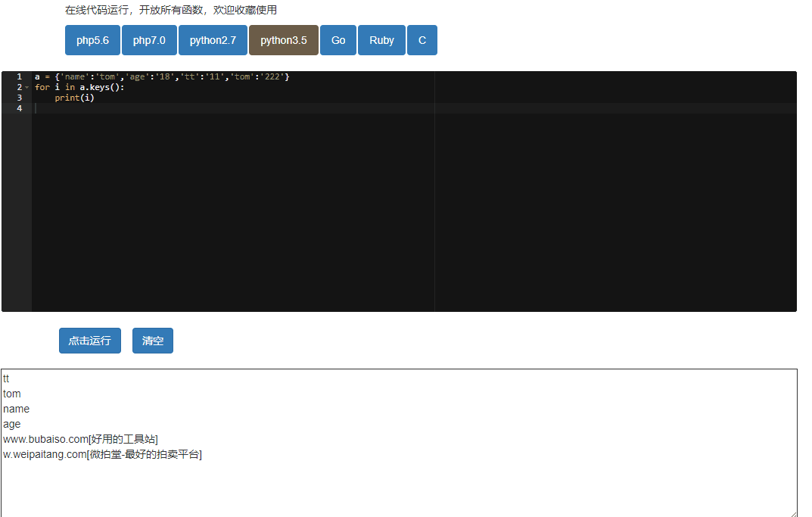
Task: Select the php7.0 language tab
Action: point(149,40)
